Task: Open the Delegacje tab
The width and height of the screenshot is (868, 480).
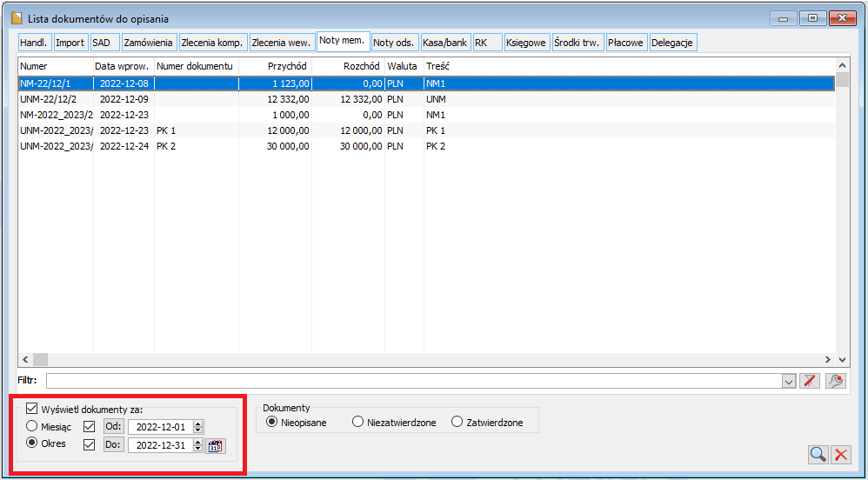Action: [672, 43]
